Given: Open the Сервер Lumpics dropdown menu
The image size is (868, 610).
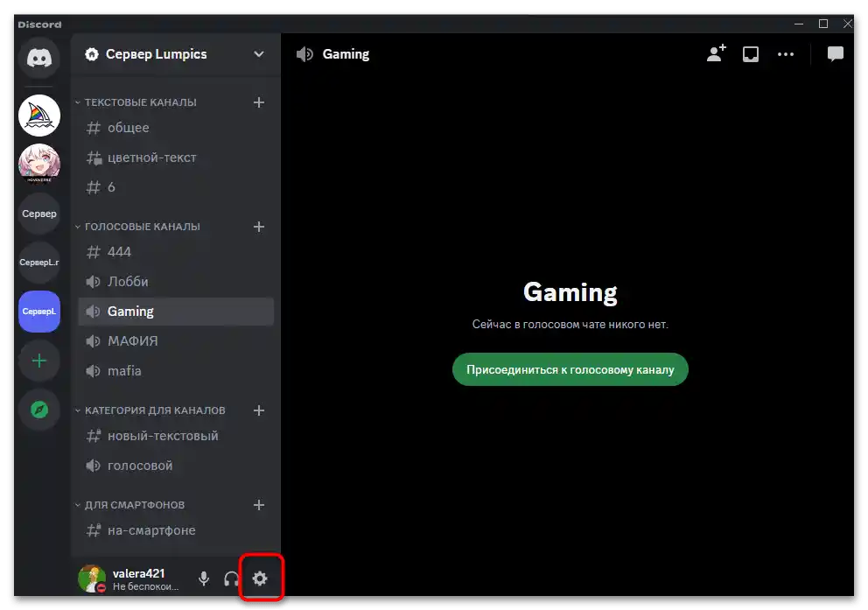Looking at the screenshot, I should (x=259, y=54).
